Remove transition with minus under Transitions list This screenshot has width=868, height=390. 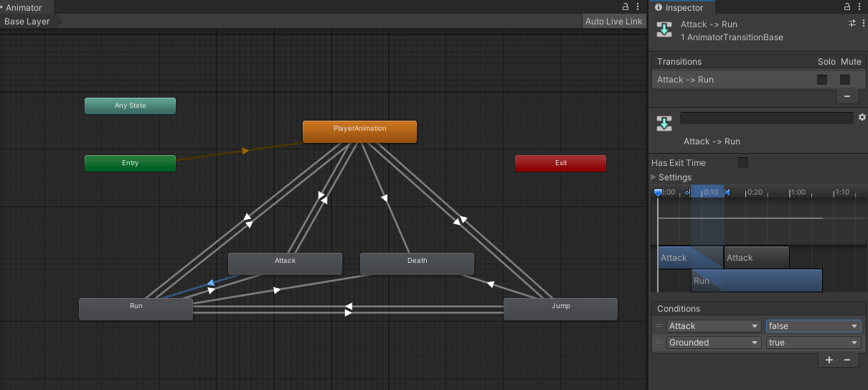point(847,96)
